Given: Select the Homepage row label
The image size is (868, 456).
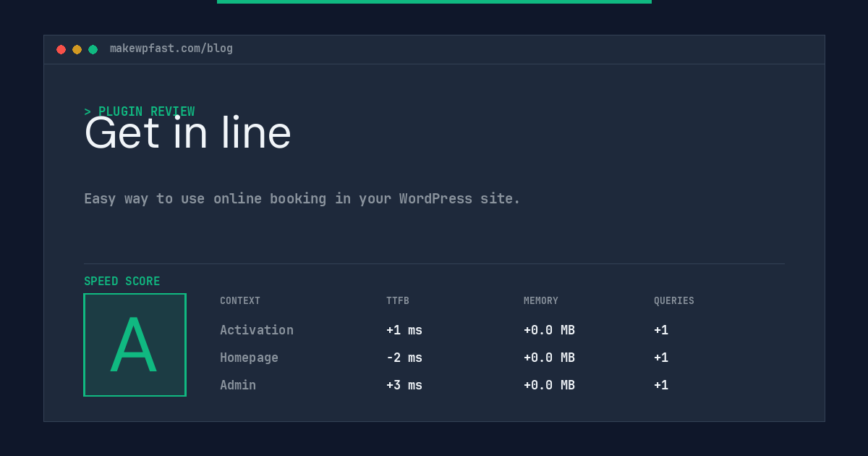Looking at the screenshot, I should [x=249, y=358].
